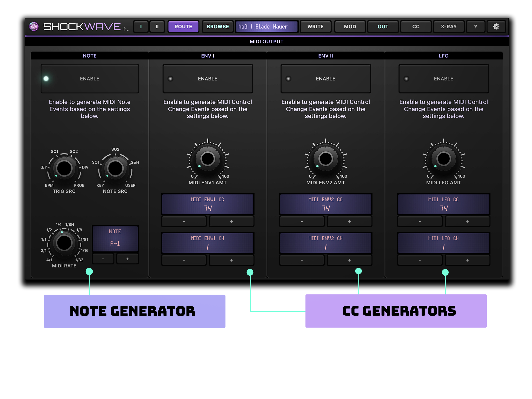Enable the LFO MIDI output toggle
The image size is (532, 399).
coord(443,79)
